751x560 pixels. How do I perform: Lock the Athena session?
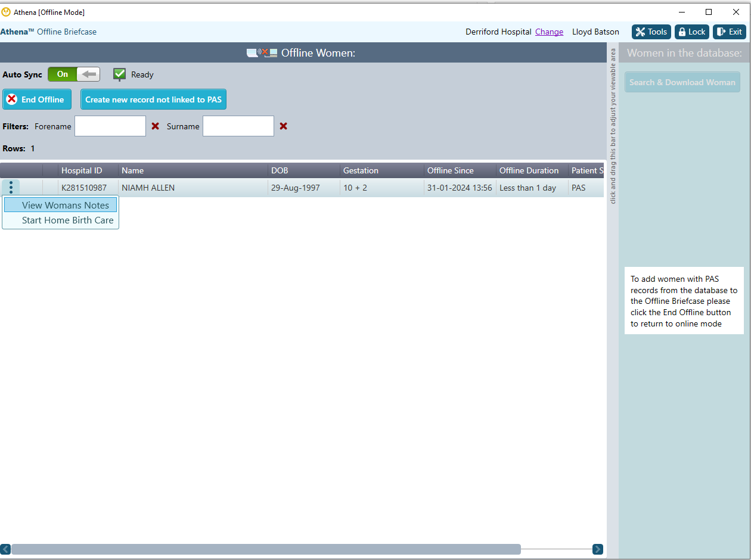pos(691,32)
